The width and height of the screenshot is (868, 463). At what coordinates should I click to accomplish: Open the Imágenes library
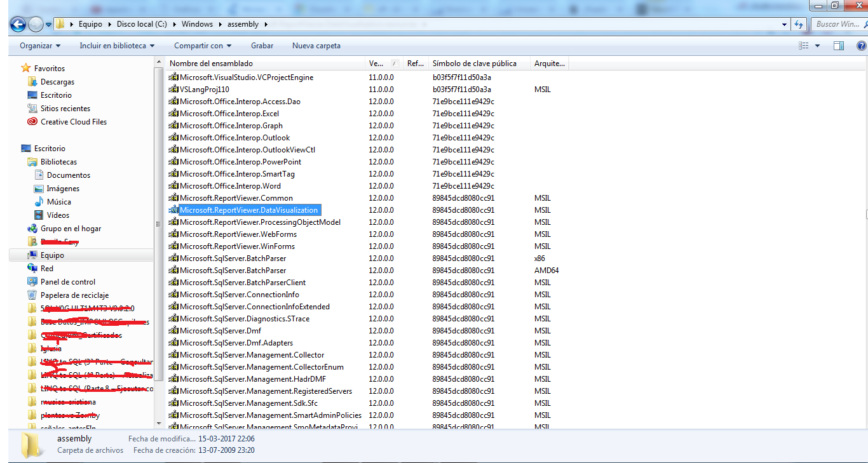(63, 189)
